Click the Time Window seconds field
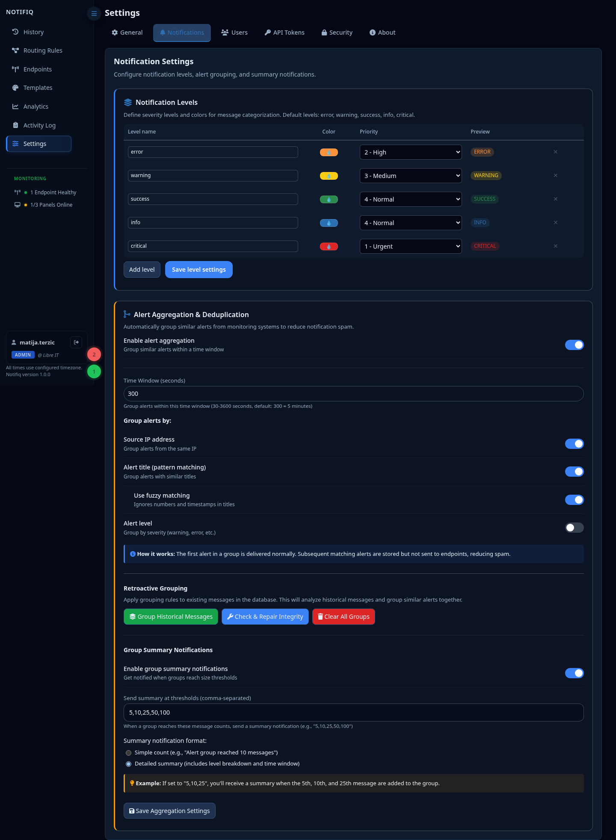This screenshot has width=616, height=840. click(x=354, y=394)
